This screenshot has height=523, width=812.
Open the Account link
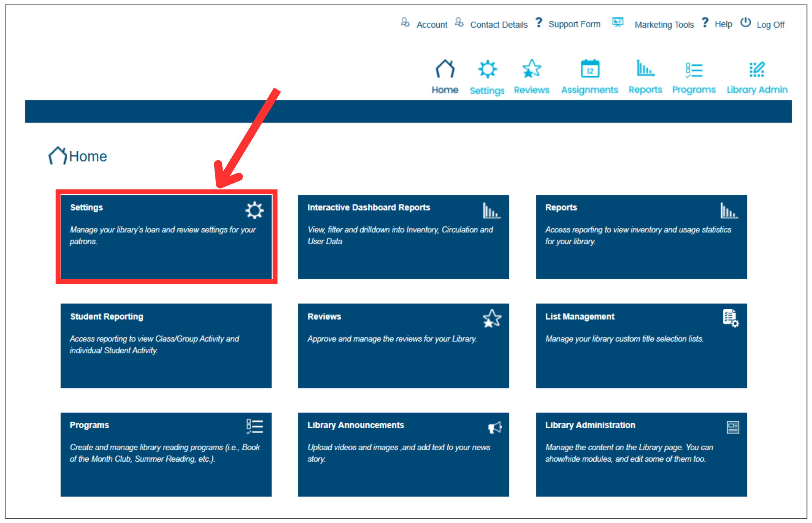[432, 25]
